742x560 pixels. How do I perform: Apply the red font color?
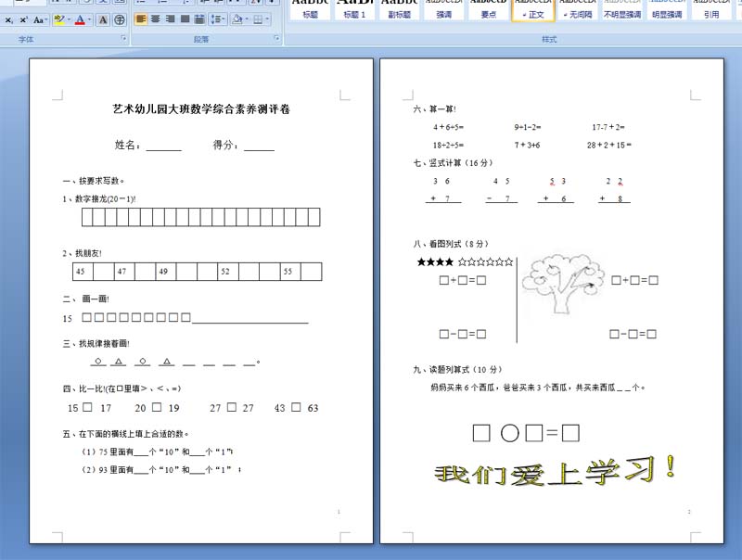(80, 19)
